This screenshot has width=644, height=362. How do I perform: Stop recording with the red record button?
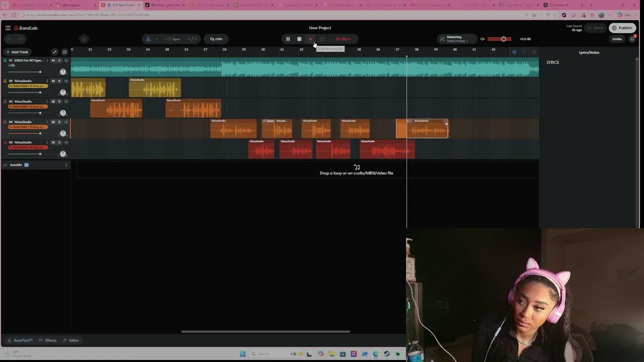[310, 39]
